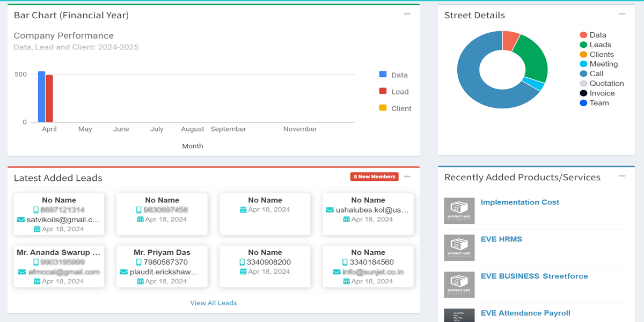Collapse Recently Added Products/Services panel

(622, 176)
